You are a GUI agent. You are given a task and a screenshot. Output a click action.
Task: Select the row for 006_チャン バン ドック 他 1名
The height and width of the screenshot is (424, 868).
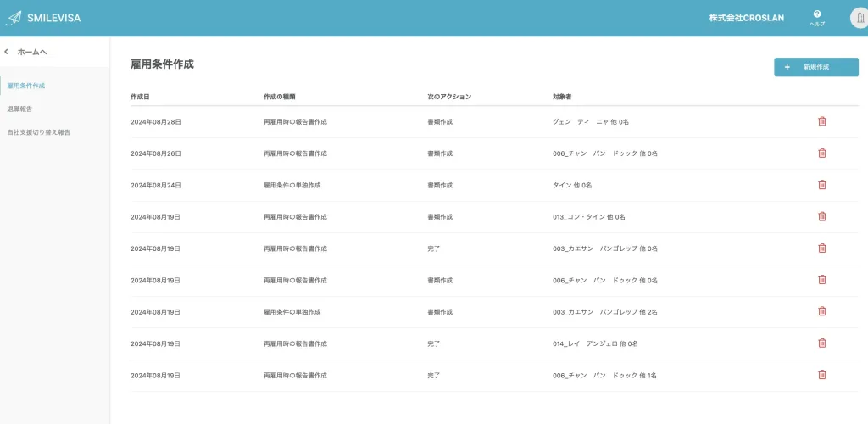(604, 375)
